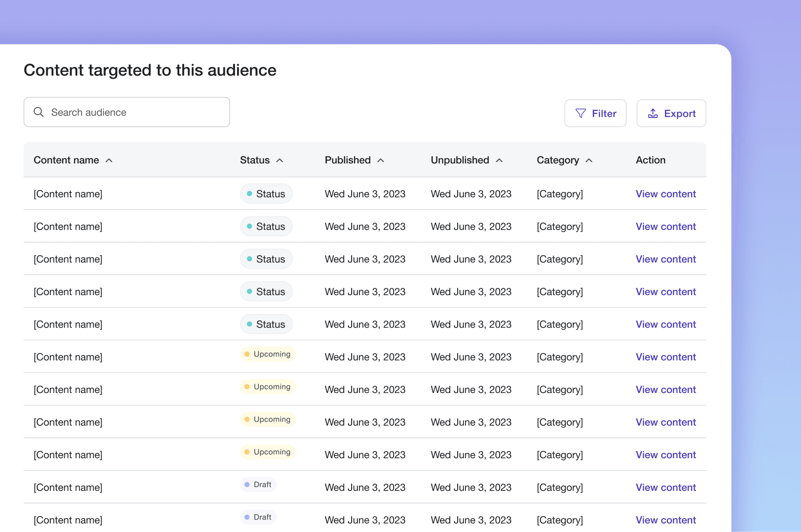Open View content for first Upcoming row
The width and height of the screenshot is (801, 532).
point(666,357)
